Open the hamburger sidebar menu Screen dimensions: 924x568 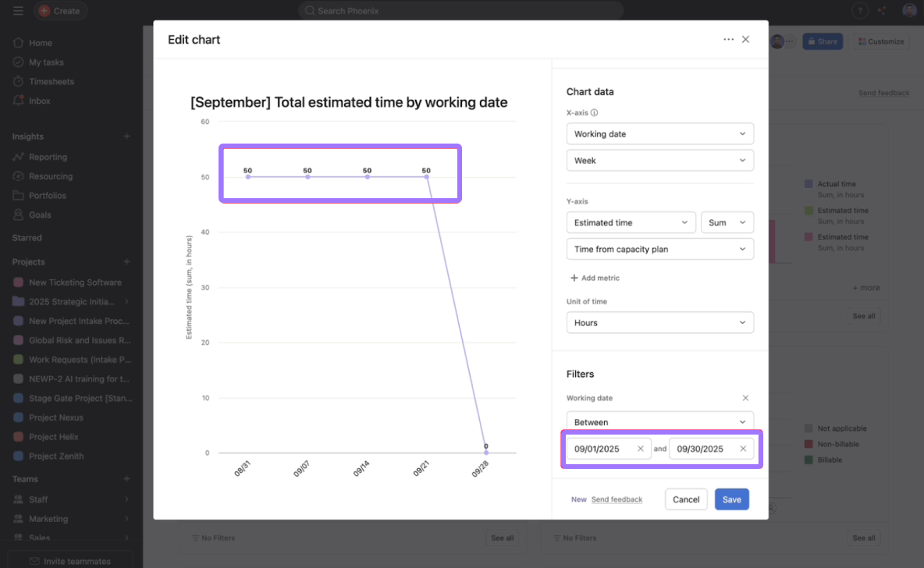pyautogui.click(x=18, y=11)
